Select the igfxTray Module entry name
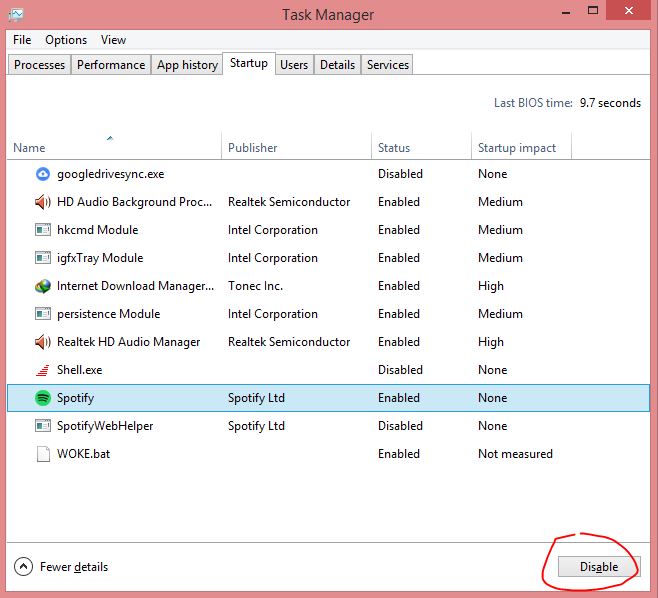The width and height of the screenshot is (658, 598). [100, 258]
